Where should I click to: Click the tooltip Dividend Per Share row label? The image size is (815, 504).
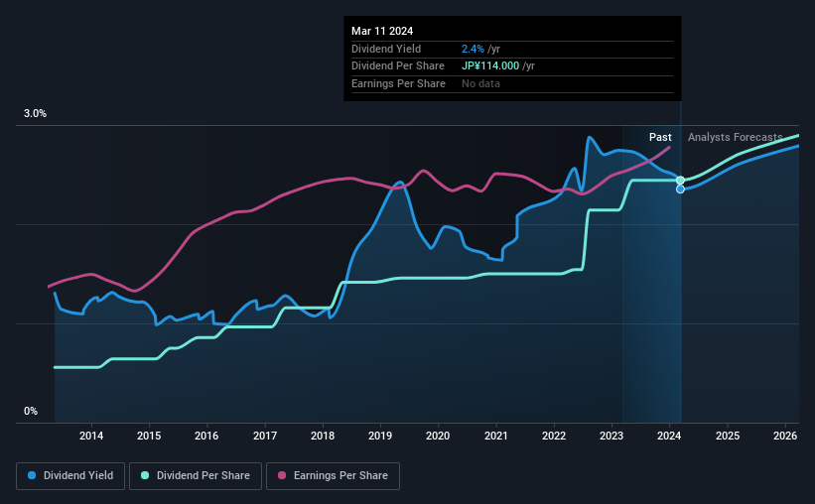pyautogui.click(x=398, y=66)
